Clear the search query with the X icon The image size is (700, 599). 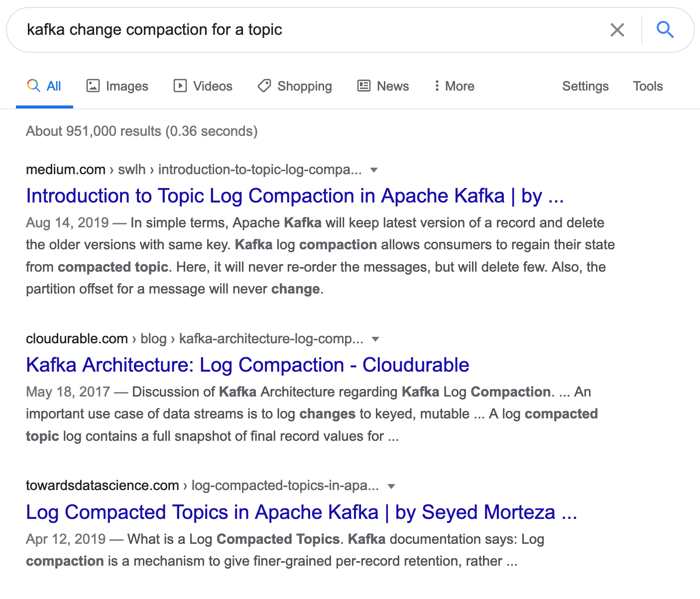(x=617, y=30)
